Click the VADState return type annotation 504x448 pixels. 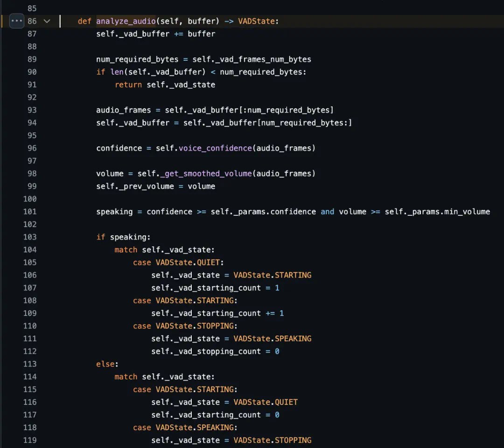(x=256, y=21)
